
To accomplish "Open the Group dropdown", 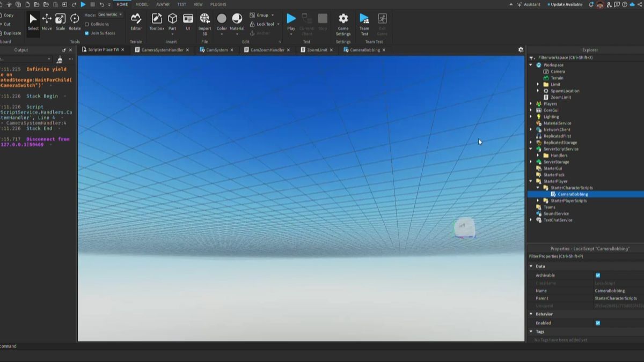I will pos(262,15).
